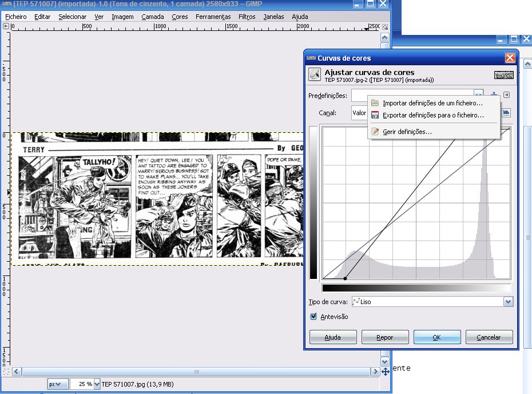Open the Ajuda menu
Viewport: 532px width, 394px height.
tap(300, 17)
